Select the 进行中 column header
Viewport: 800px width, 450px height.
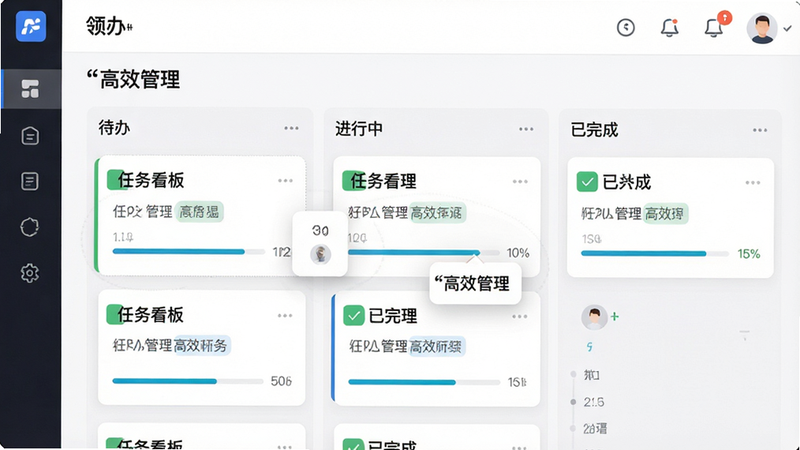pyautogui.click(x=359, y=129)
